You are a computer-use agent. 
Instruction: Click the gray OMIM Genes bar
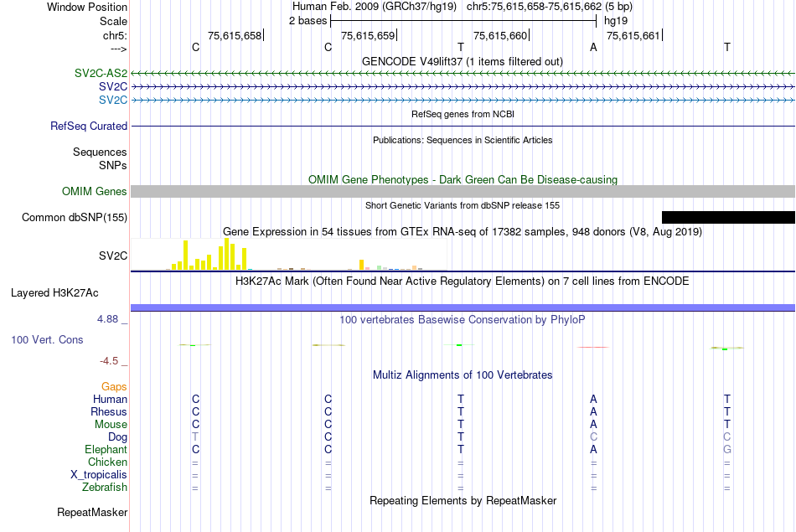pyautogui.click(x=463, y=191)
